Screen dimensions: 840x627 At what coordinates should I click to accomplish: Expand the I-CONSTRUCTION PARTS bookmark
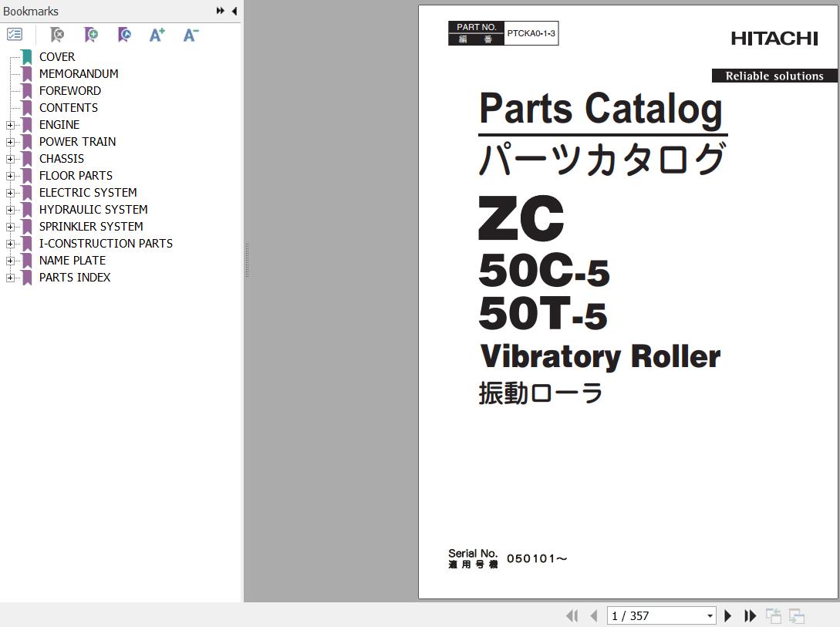tap(10, 244)
